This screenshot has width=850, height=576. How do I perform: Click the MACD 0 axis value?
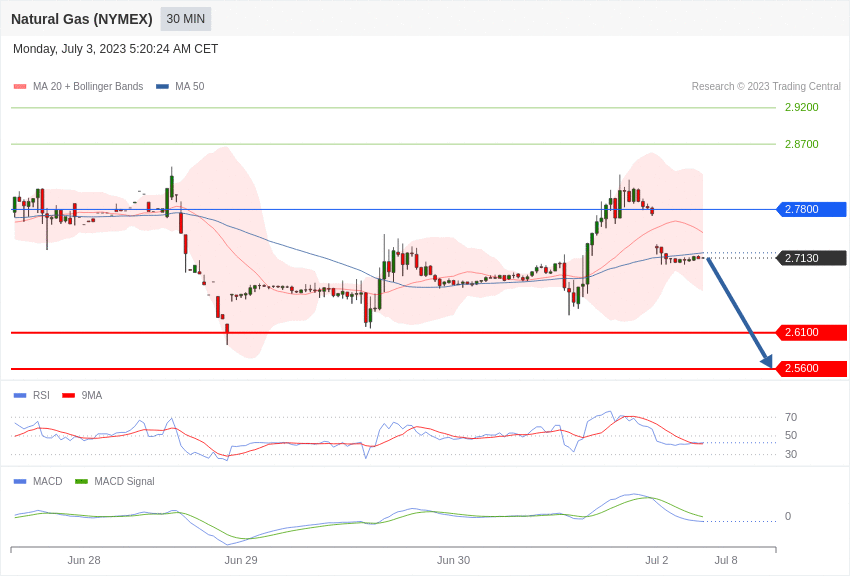788,516
